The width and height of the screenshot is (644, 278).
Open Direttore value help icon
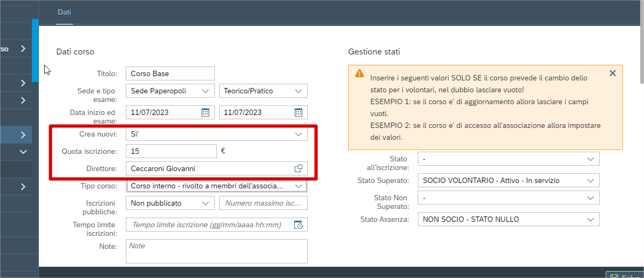pos(298,168)
